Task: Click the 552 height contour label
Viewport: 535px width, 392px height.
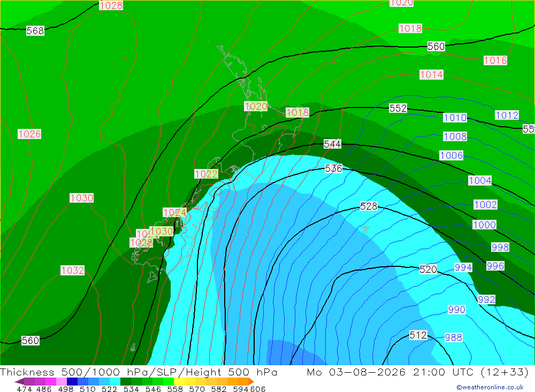Action: pyautogui.click(x=398, y=109)
